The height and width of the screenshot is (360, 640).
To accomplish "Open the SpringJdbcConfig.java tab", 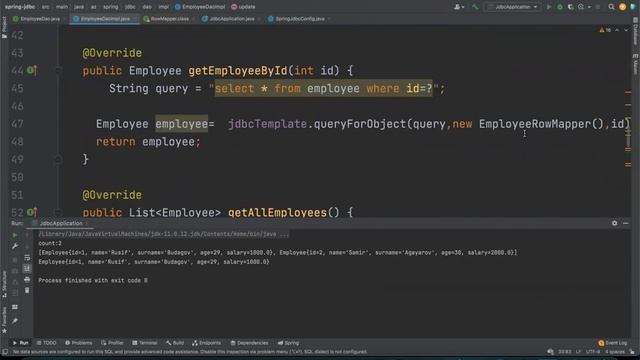I will tap(299, 19).
